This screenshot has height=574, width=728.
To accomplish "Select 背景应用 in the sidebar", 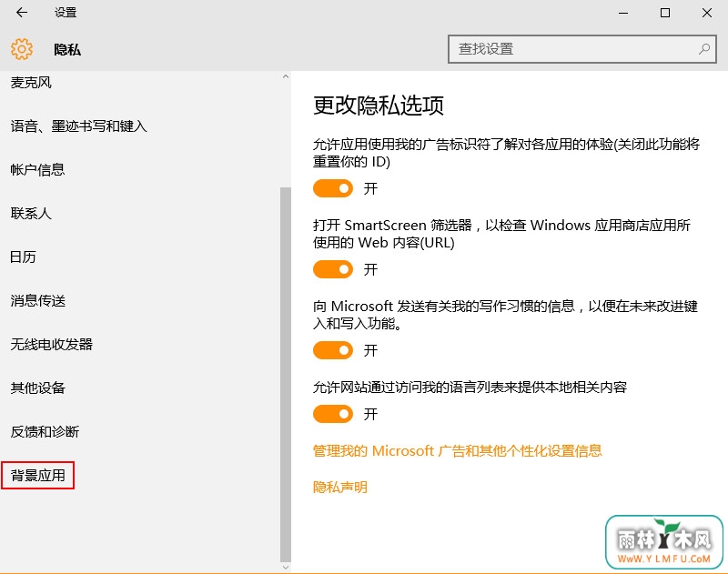I will [37, 475].
